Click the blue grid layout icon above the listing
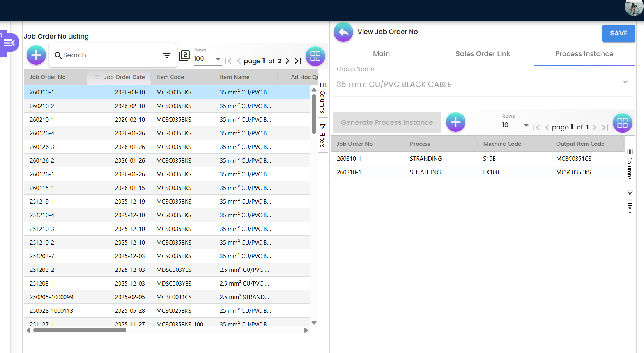Viewport: 644px width, 353px height. coord(315,56)
